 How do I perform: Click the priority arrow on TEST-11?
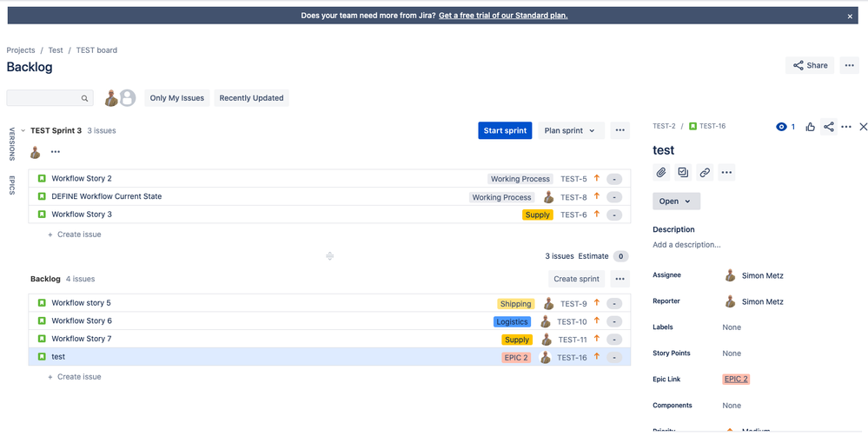597,339
